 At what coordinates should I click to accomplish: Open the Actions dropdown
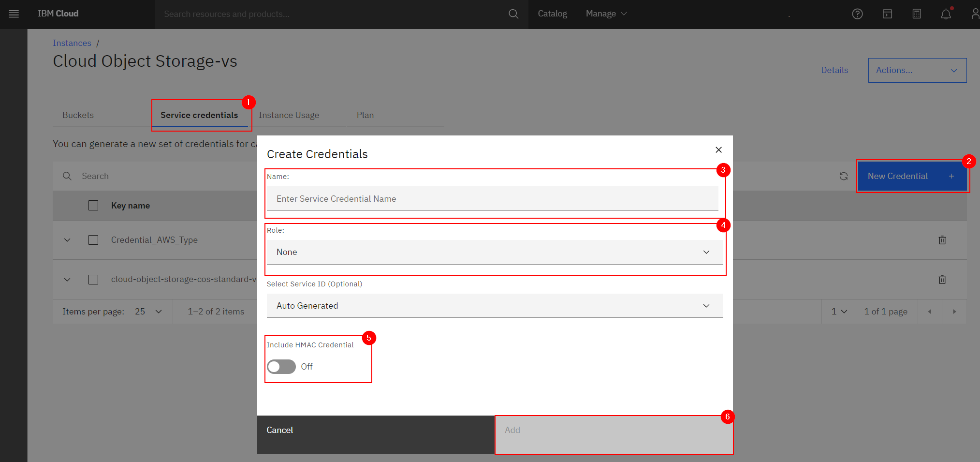pos(917,70)
